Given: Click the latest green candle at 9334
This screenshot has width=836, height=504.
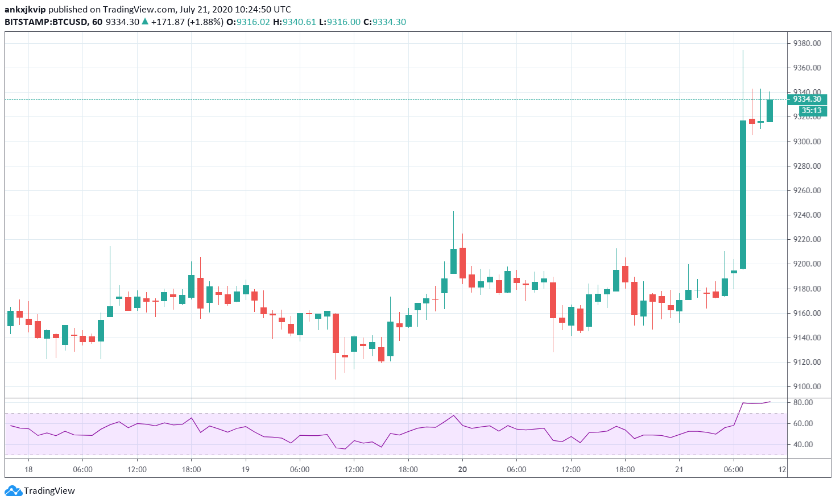Looking at the screenshot, I should tap(769, 111).
